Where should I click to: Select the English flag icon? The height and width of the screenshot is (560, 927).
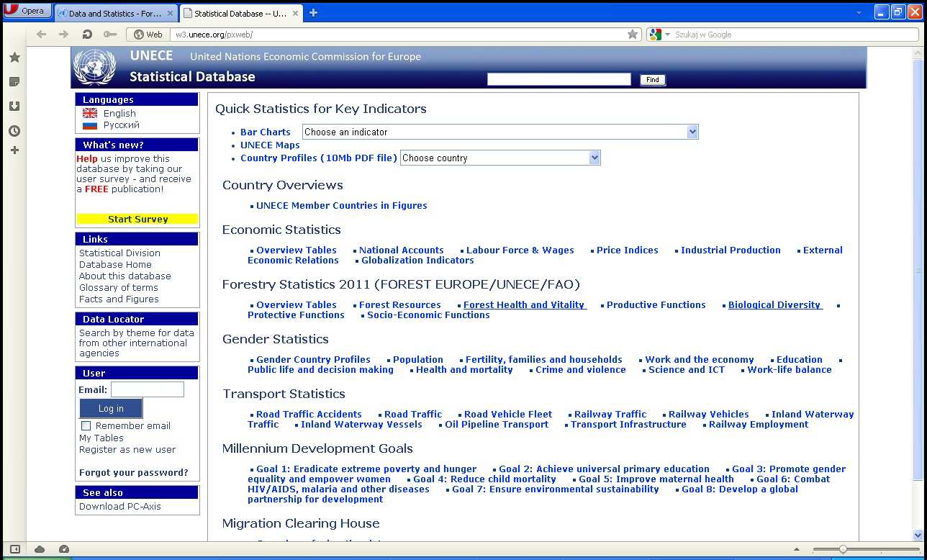[x=90, y=113]
